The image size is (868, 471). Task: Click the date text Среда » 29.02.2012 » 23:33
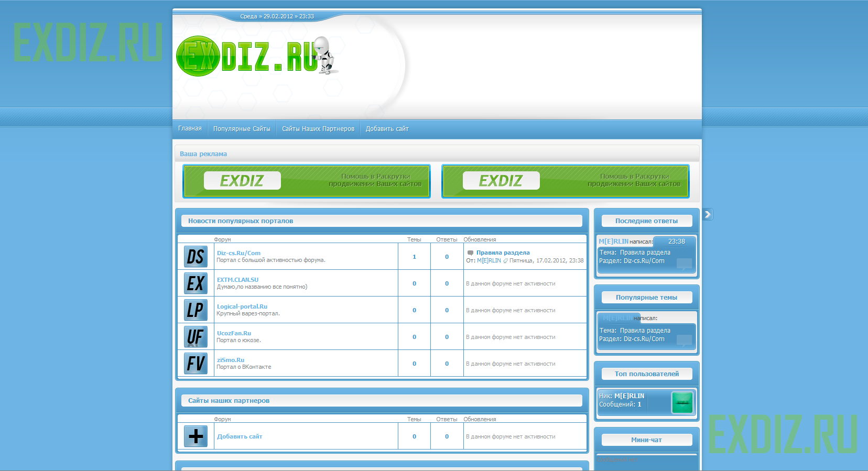277,16
